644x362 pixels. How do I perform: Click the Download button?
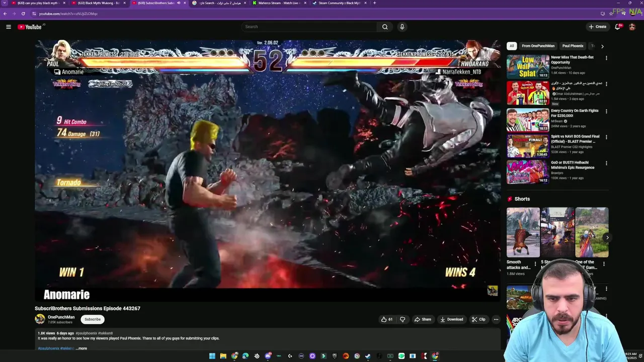(451, 319)
